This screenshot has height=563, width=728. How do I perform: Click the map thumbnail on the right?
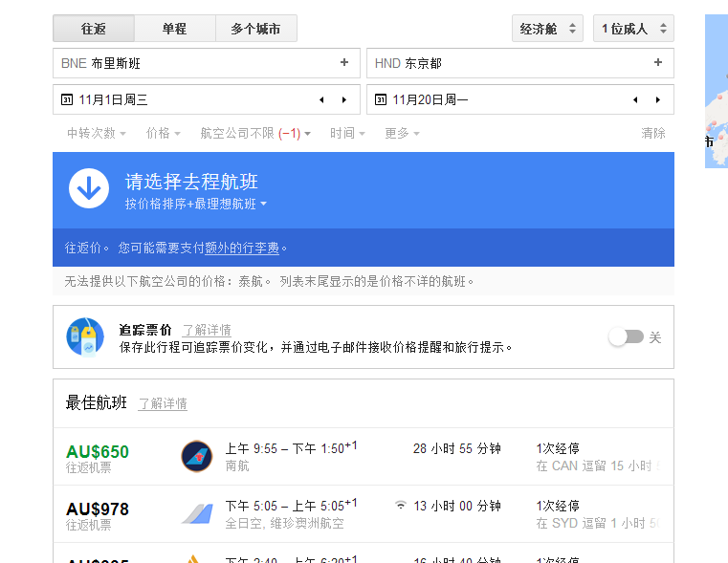pos(717,91)
